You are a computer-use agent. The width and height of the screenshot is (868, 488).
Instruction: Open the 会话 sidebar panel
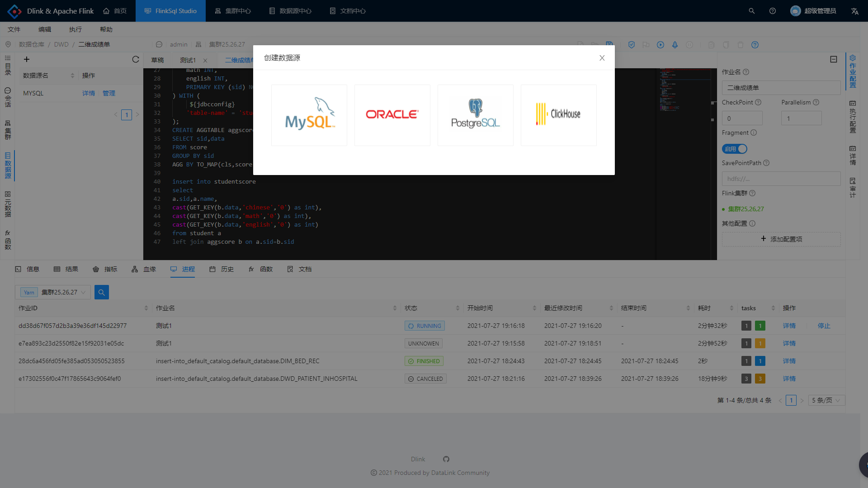point(8,97)
